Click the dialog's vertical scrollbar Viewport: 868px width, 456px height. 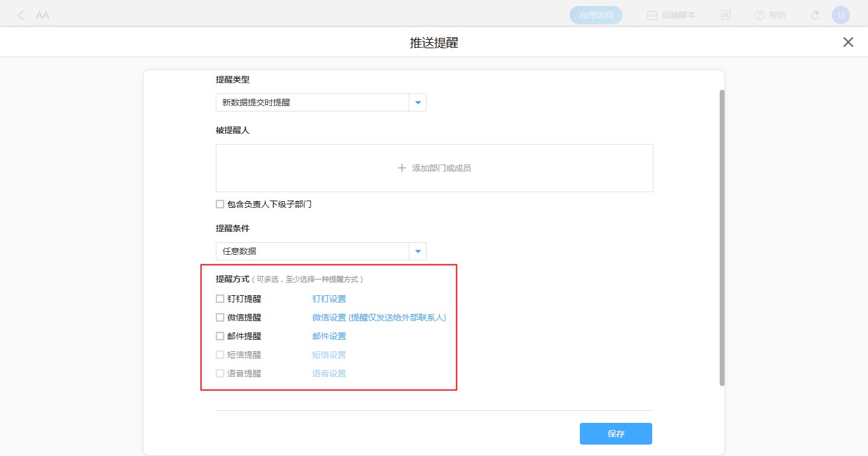pyautogui.click(x=722, y=238)
